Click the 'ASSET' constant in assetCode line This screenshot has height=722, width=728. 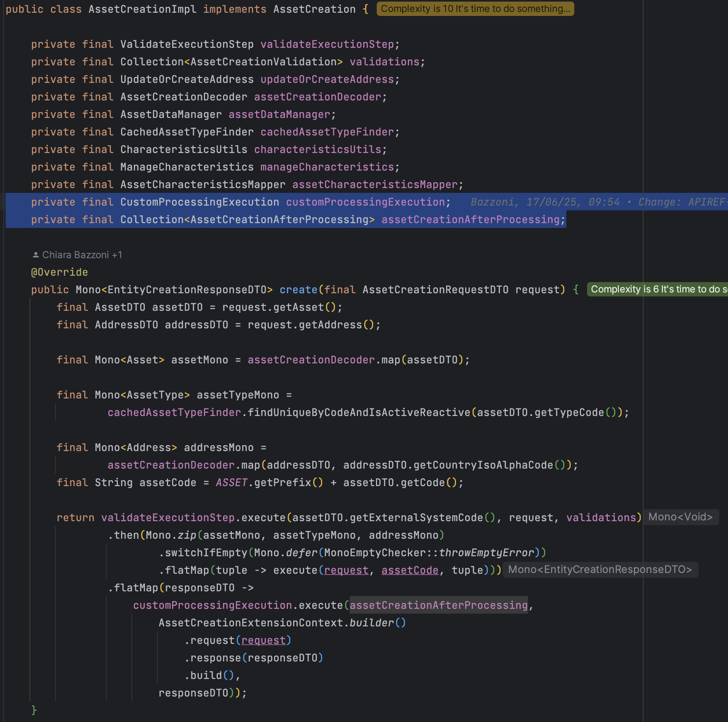coord(231,483)
